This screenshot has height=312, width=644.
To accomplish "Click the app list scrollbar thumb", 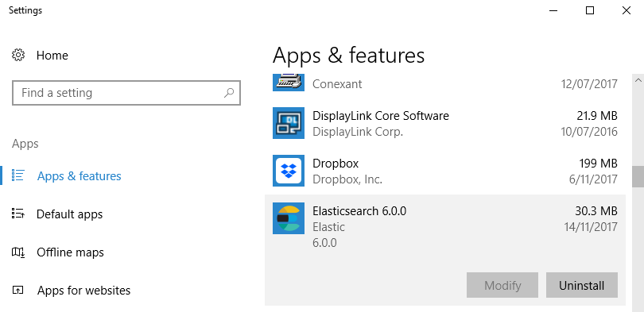I will tap(638, 176).
